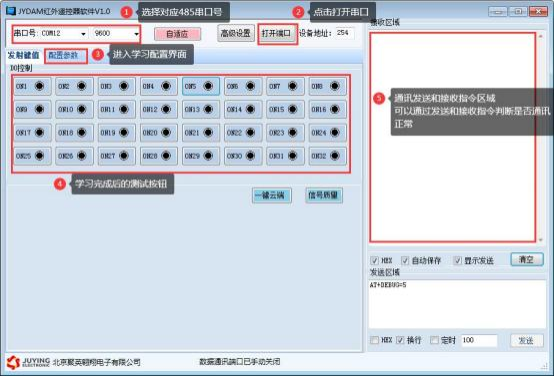Uncheck the receive HEX checkbox
This screenshot has width=554, height=376.
(x=374, y=261)
